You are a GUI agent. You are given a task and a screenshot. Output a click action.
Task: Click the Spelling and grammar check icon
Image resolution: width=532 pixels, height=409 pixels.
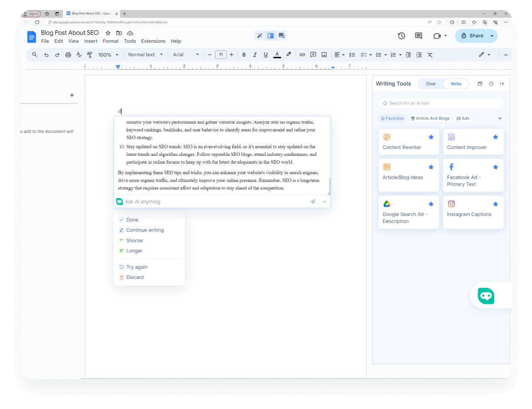click(x=79, y=54)
